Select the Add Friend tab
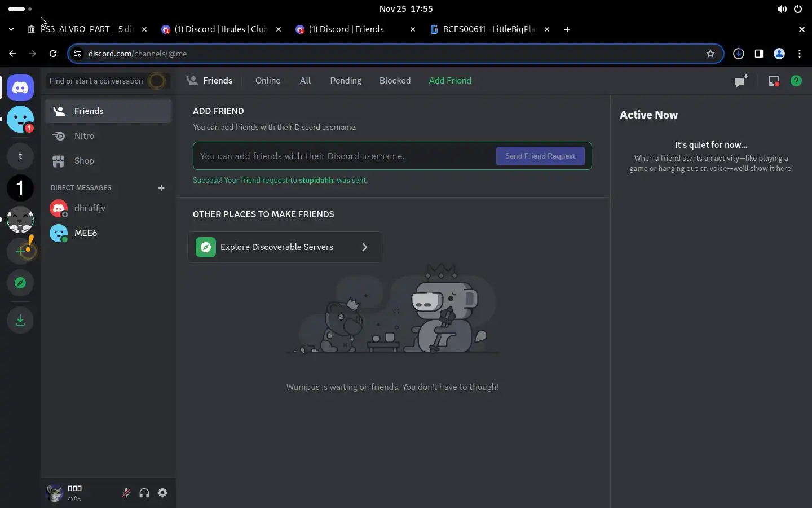812x508 pixels. [450, 81]
